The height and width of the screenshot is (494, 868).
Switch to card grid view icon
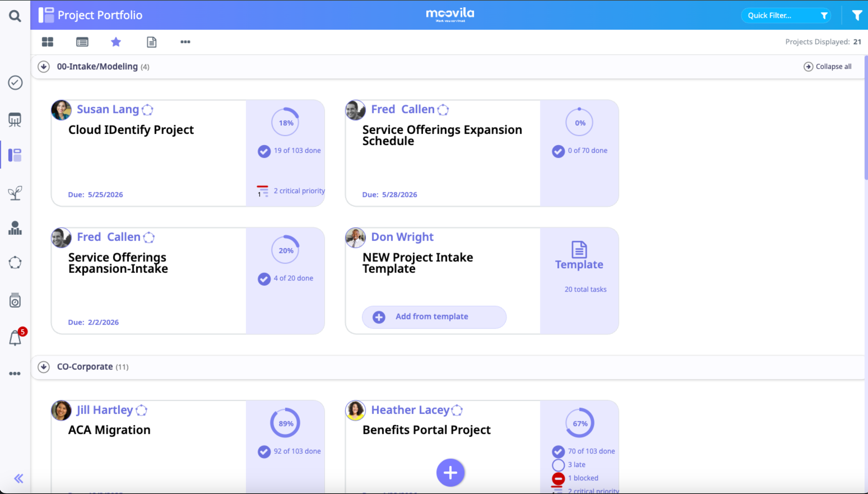point(48,42)
